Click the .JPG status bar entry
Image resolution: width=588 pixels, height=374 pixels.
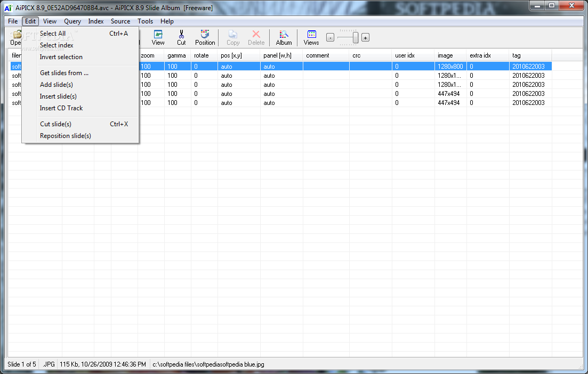coord(49,364)
